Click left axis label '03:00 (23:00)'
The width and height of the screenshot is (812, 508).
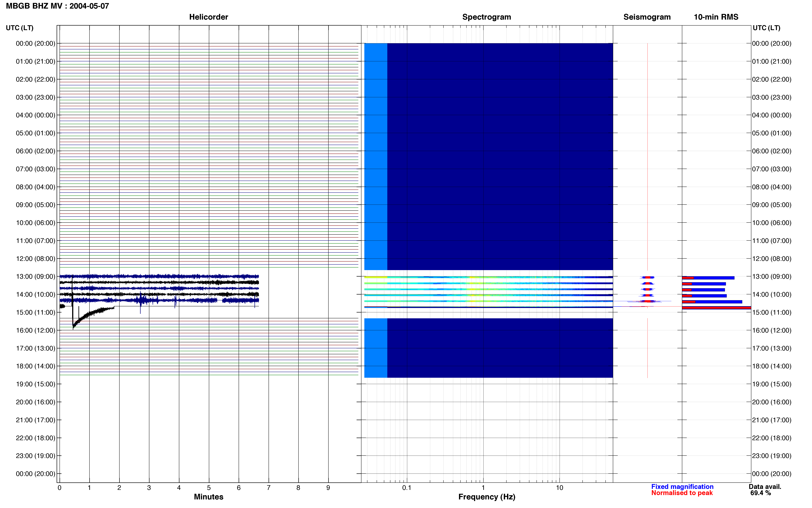(x=36, y=97)
